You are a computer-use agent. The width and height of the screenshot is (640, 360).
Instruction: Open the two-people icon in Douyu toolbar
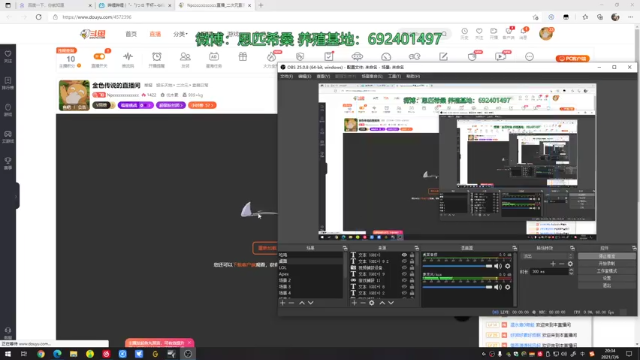(x=185, y=56)
